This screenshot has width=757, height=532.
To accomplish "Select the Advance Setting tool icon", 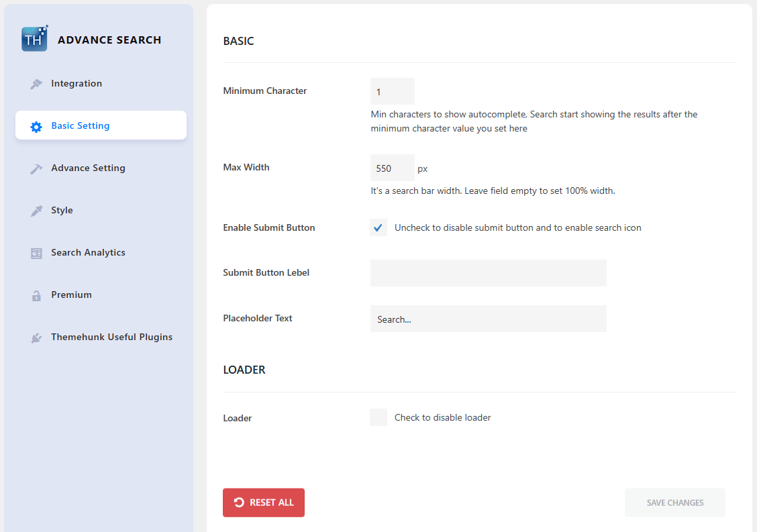I will (x=36, y=168).
